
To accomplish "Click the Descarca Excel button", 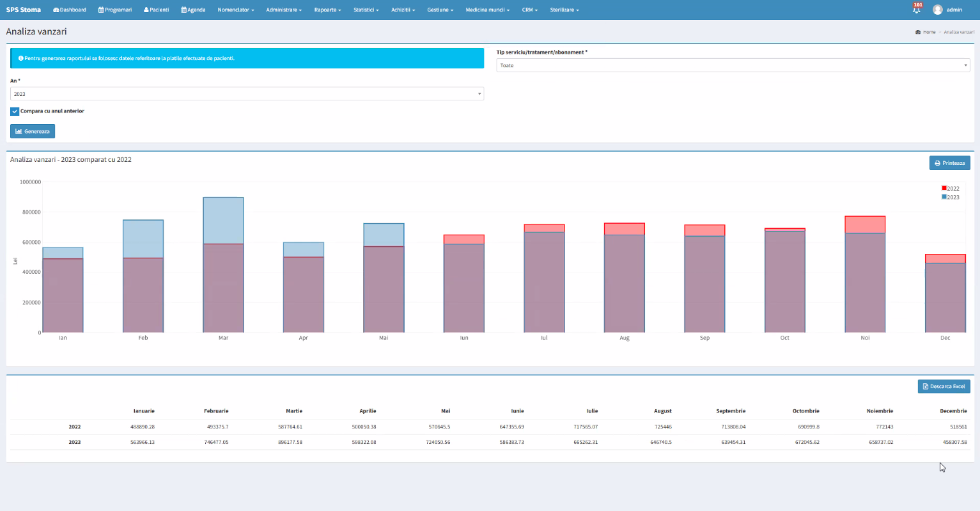I will click(944, 386).
